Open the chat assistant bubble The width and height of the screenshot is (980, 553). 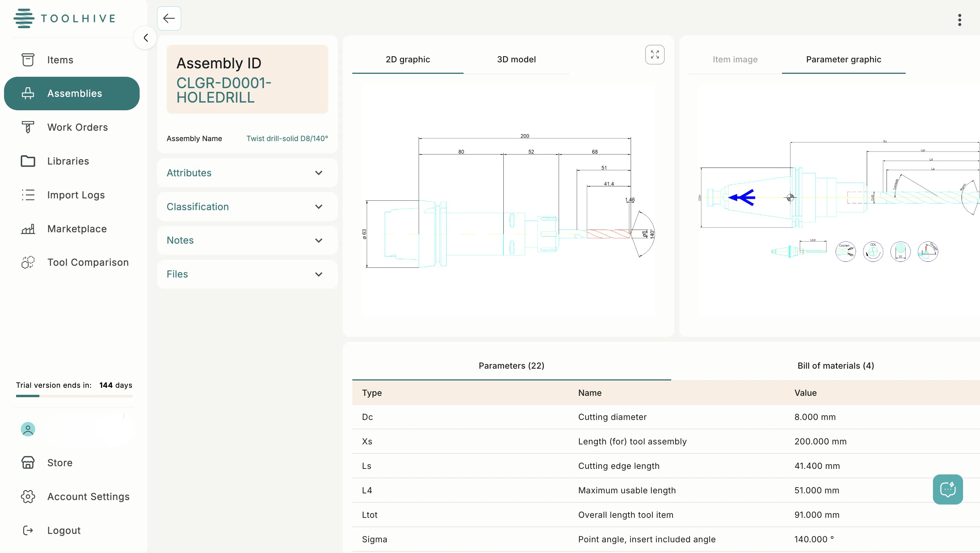[947, 489]
